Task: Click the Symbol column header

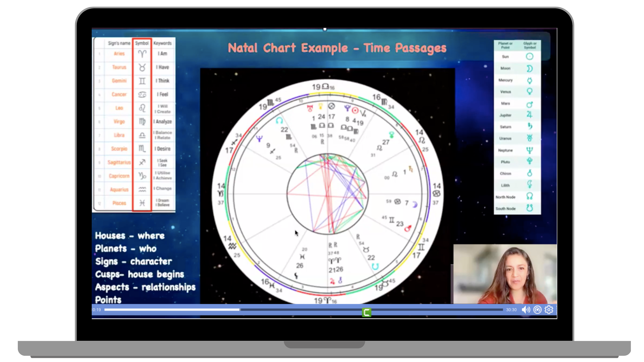Action: click(142, 43)
